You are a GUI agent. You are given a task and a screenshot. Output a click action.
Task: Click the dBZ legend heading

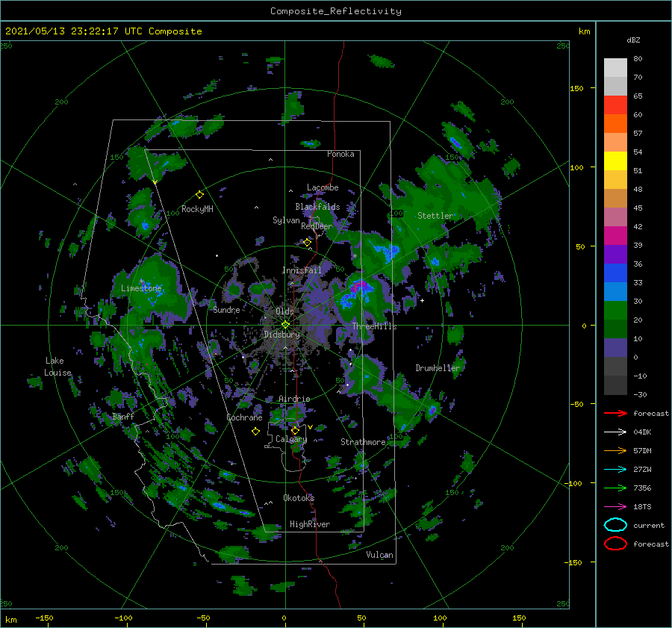tap(633, 40)
